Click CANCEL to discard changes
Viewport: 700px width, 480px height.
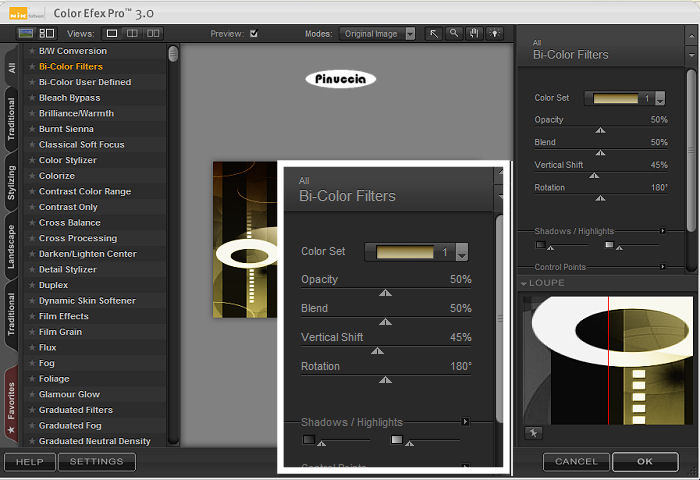coord(576,462)
